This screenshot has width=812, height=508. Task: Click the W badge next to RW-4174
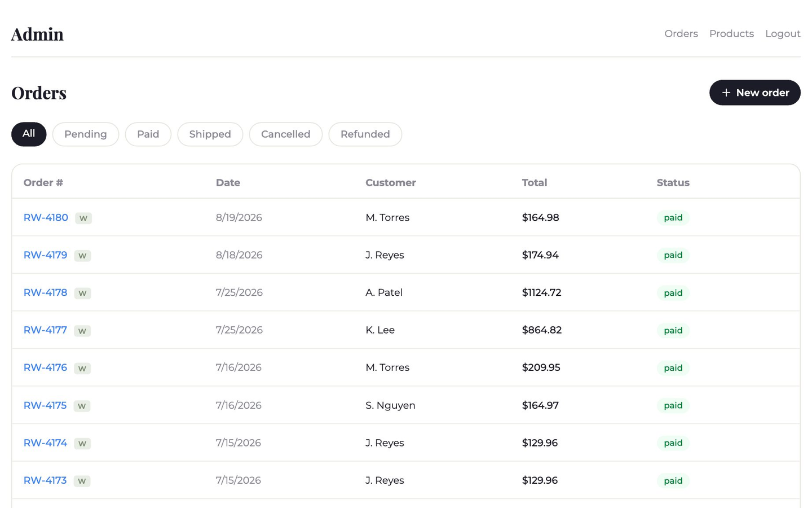[82, 443]
